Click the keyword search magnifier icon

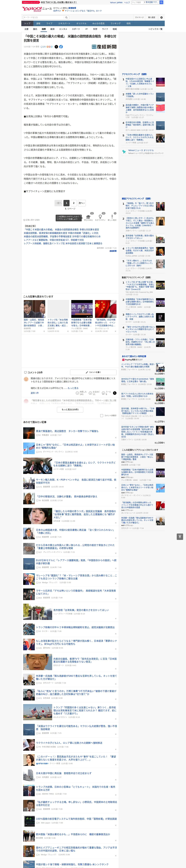click(66, 18)
